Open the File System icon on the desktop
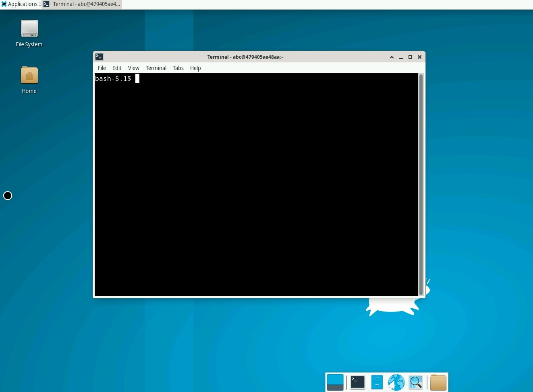The width and height of the screenshot is (533, 392). pyautogui.click(x=29, y=29)
